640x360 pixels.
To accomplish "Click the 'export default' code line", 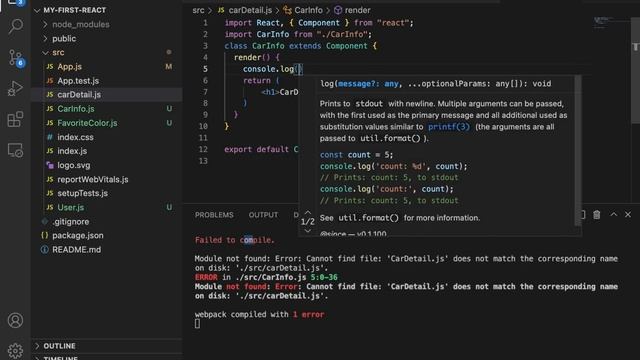I will [261, 149].
